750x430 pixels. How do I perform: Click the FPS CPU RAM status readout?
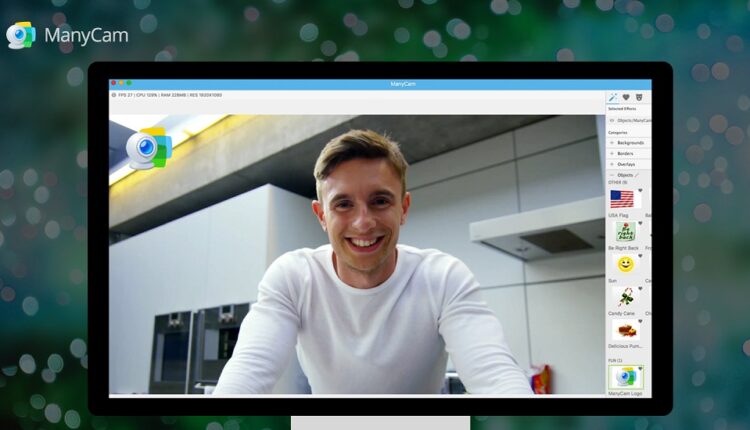point(170,95)
